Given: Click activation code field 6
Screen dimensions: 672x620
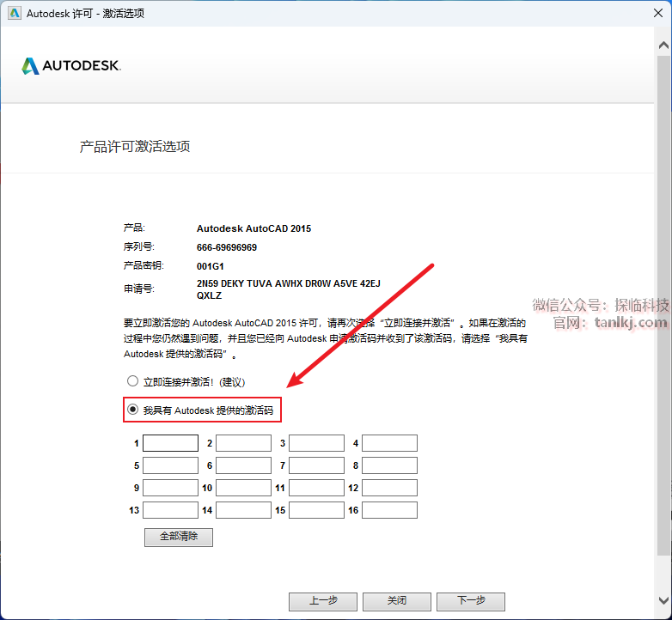Looking at the screenshot, I should click(x=243, y=465).
